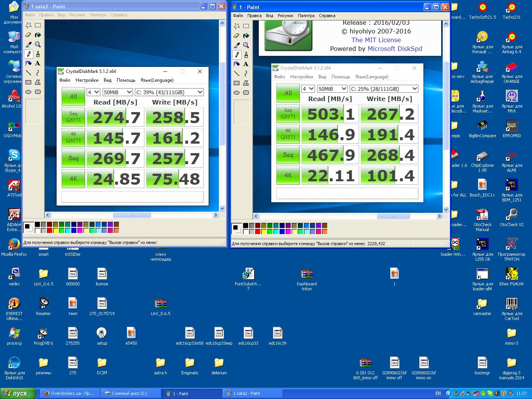Choose the Curve tool in 1 - Paint
This screenshot has width=532, height=399.
click(x=246, y=74)
